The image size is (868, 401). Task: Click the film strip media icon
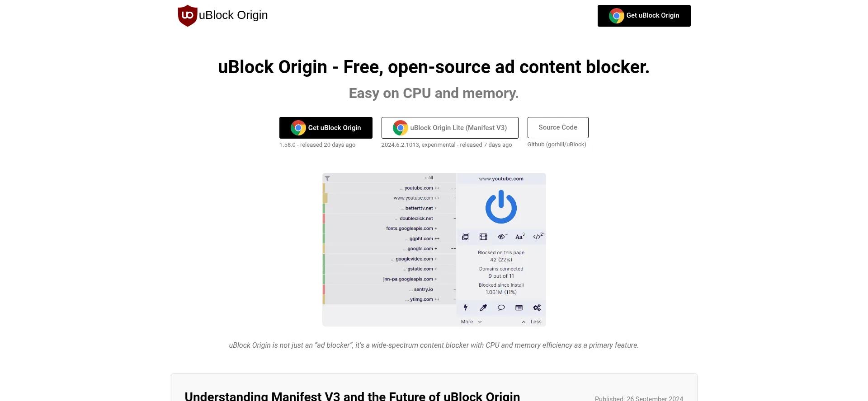click(483, 237)
